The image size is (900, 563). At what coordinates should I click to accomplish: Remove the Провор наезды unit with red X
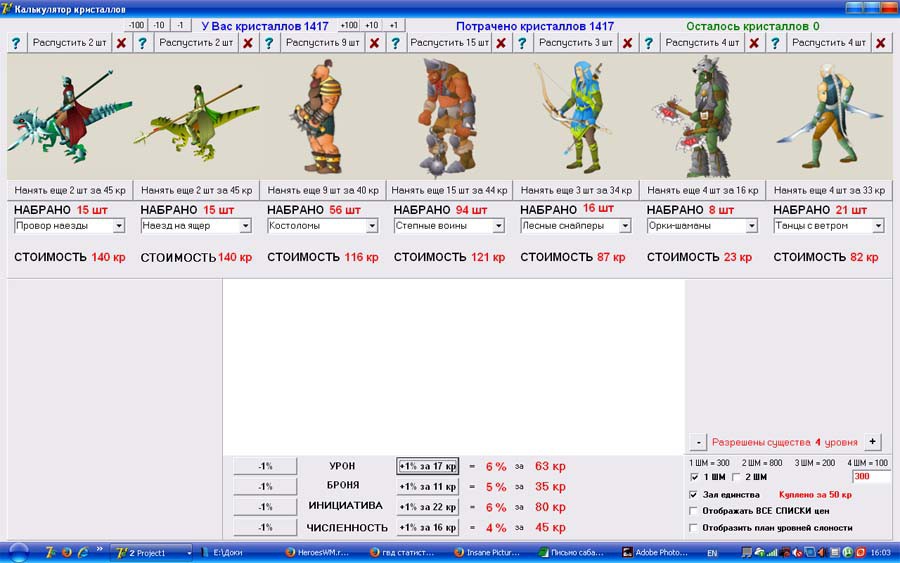[121, 43]
